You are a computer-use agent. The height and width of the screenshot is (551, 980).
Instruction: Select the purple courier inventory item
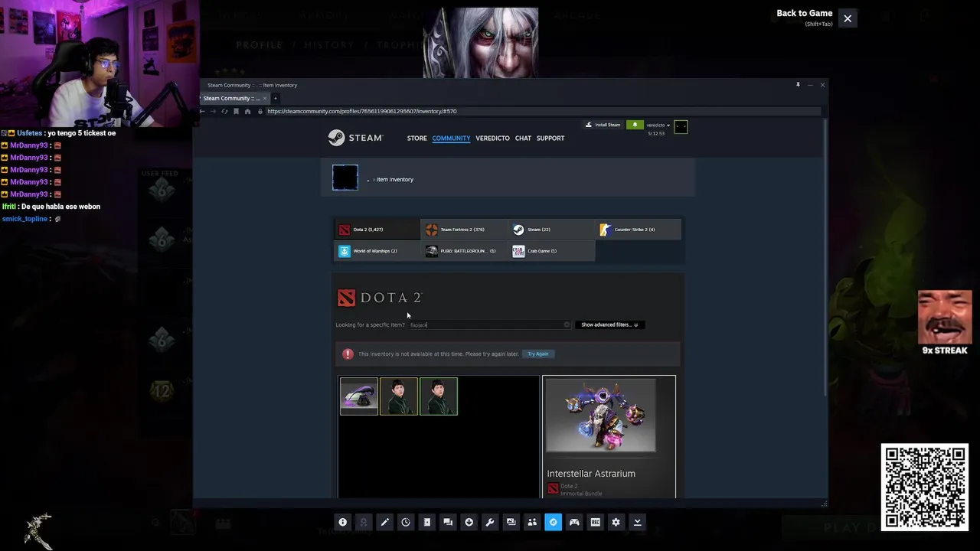(359, 396)
